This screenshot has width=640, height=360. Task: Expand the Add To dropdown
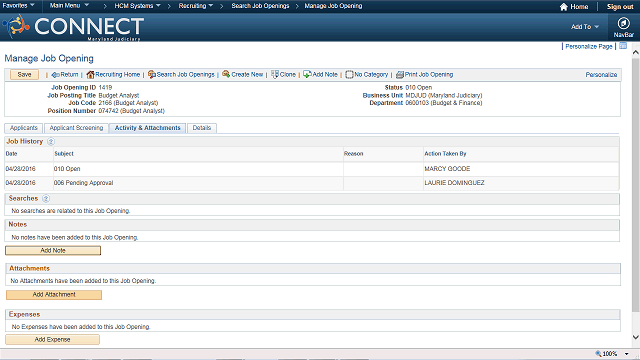coord(585,27)
